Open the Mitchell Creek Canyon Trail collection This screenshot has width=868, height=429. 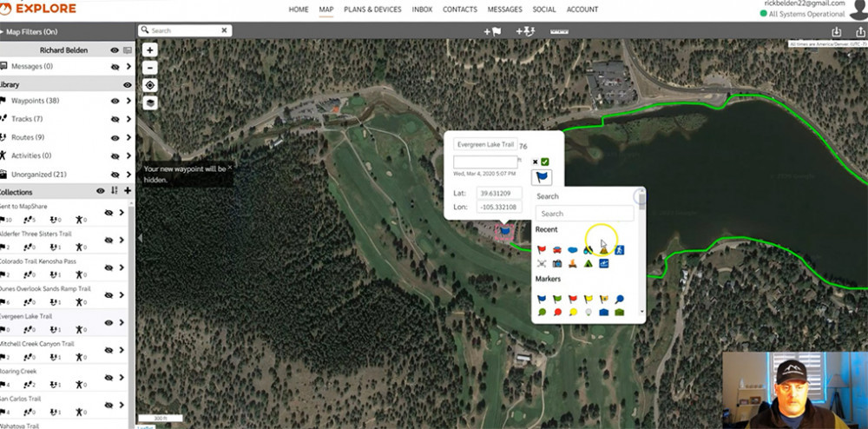click(122, 350)
